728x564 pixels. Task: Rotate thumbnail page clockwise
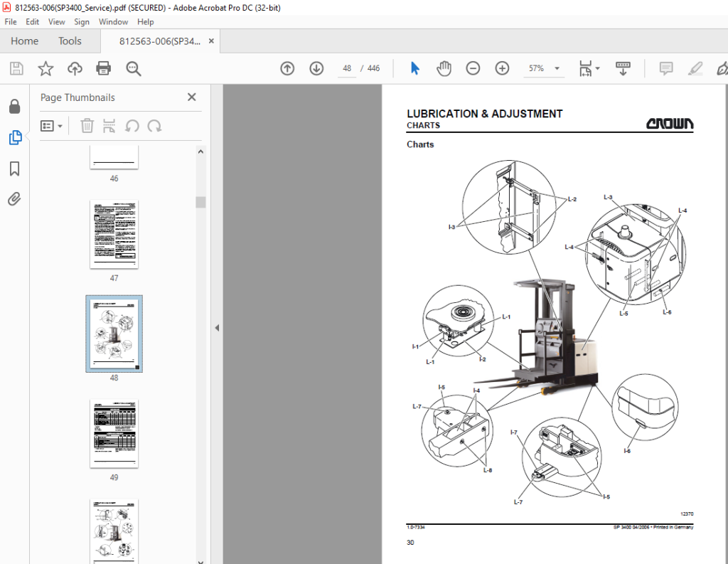pos(154,126)
